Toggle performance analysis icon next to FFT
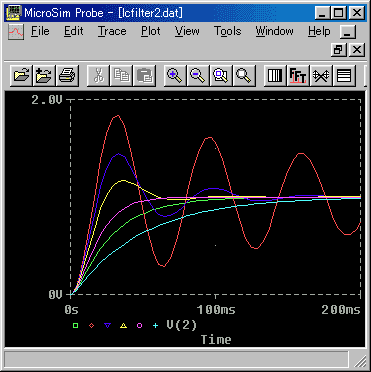 click(x=321, y=75)
